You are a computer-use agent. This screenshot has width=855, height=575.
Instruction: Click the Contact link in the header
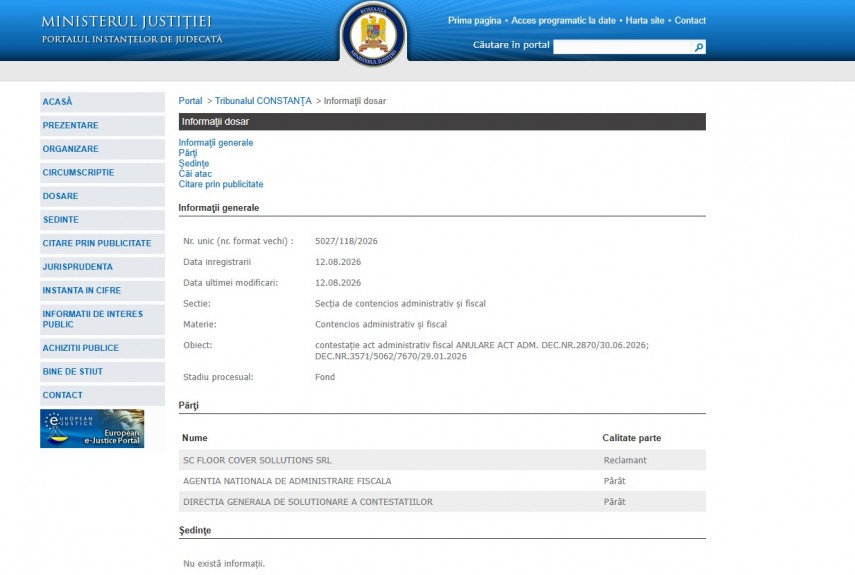(690, 21)
